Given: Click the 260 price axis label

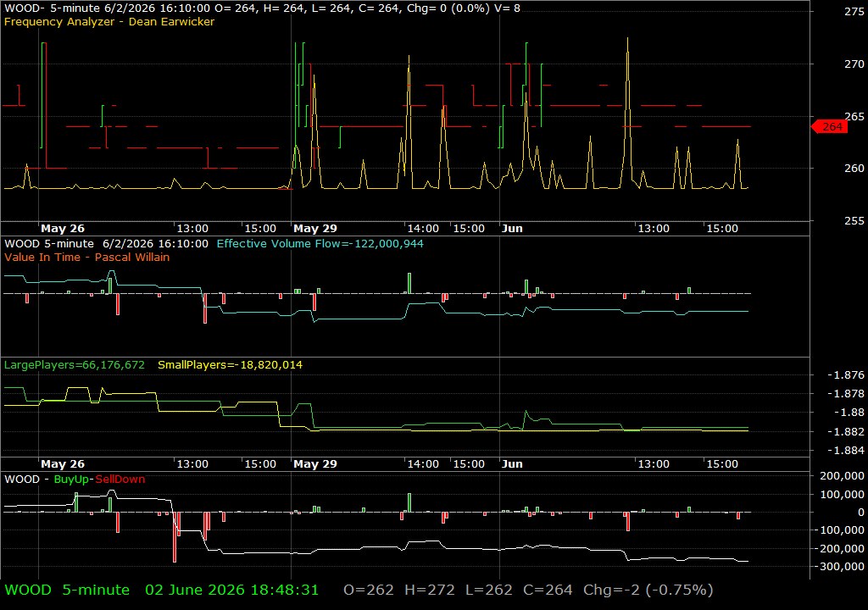Looking at the screenshot, I should pos(854,169).
